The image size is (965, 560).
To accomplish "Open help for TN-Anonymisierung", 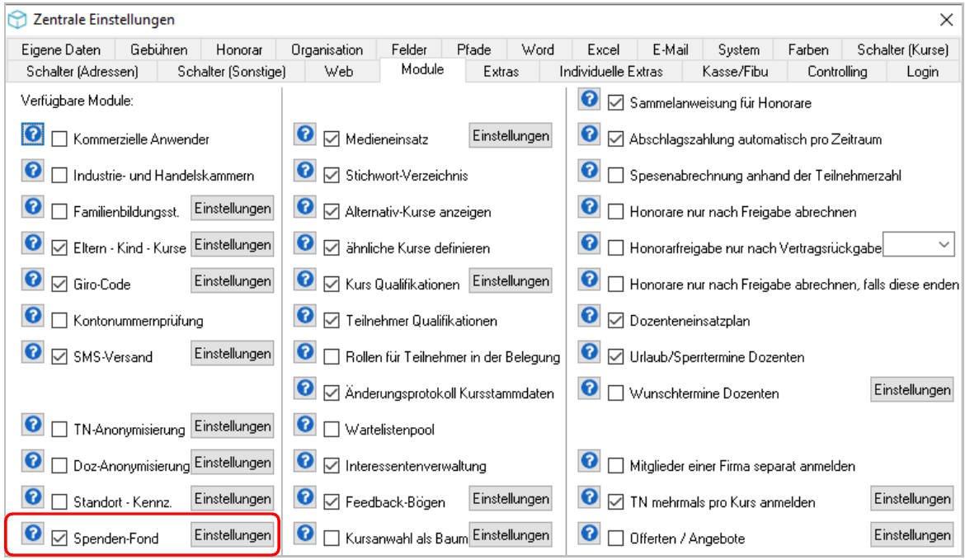I will pos(33,425).
